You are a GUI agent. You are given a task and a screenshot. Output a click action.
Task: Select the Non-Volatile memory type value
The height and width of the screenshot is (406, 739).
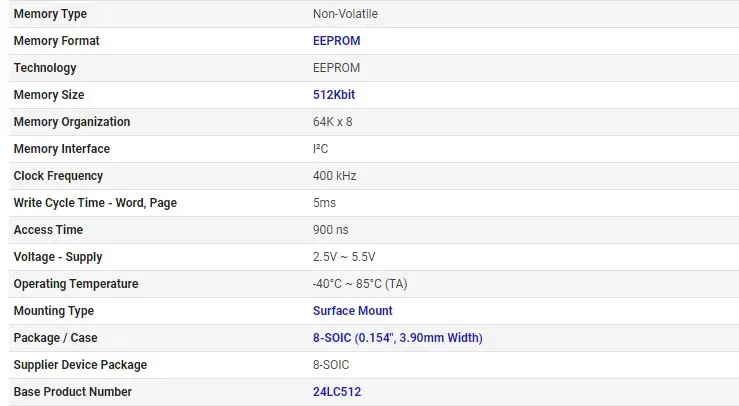(345, 14)
